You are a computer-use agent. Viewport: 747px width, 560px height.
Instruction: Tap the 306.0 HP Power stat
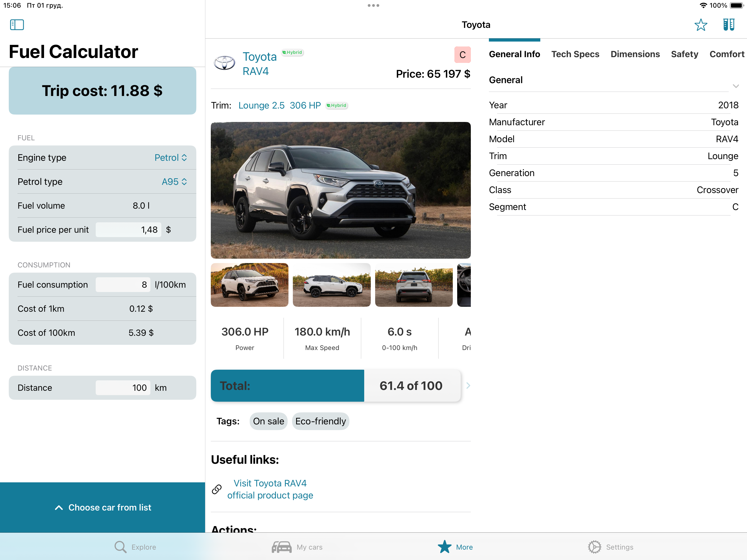pos(245,338)
